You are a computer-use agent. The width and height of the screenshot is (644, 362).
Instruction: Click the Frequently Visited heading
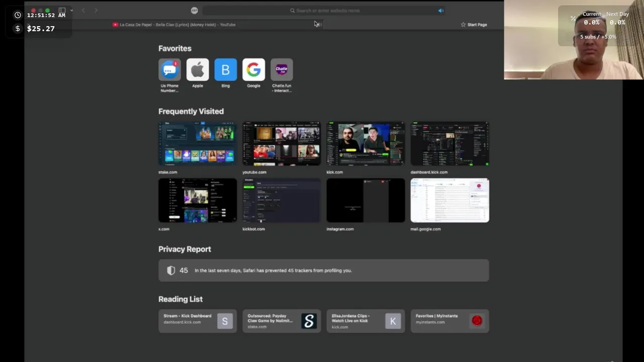(191, 111)
